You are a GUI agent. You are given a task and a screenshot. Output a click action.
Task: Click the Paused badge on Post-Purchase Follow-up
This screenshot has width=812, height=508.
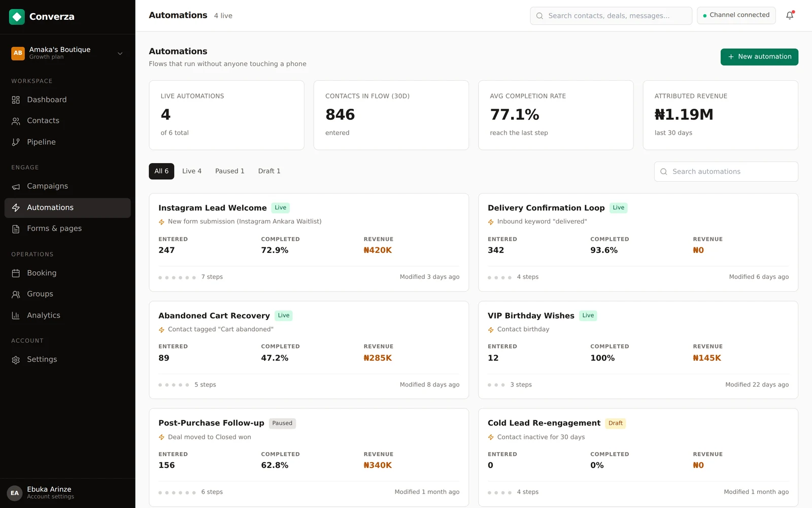click(282, 423)
